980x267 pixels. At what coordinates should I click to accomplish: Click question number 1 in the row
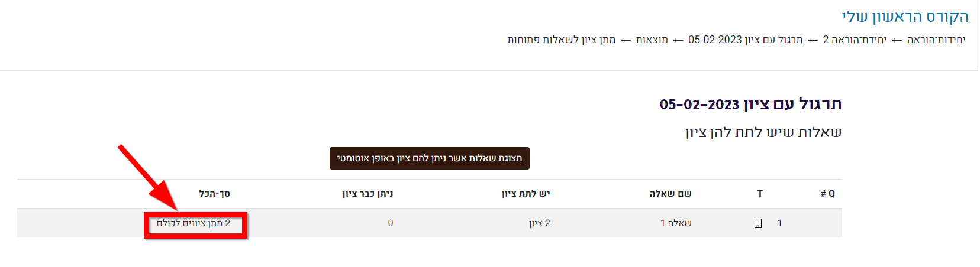[x=779, y=223]
